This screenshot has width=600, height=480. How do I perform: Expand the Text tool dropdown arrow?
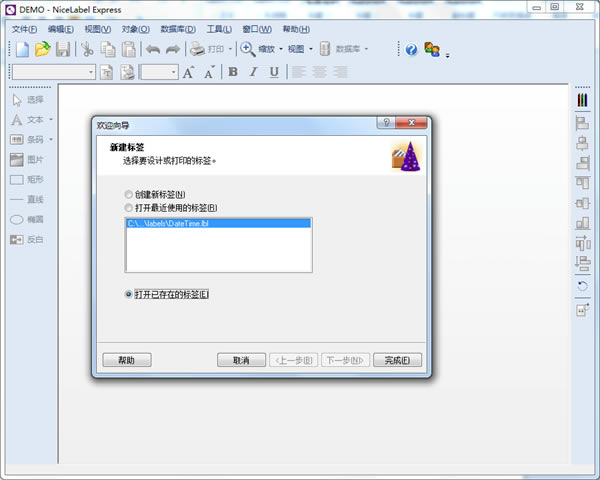pos(51,120)
